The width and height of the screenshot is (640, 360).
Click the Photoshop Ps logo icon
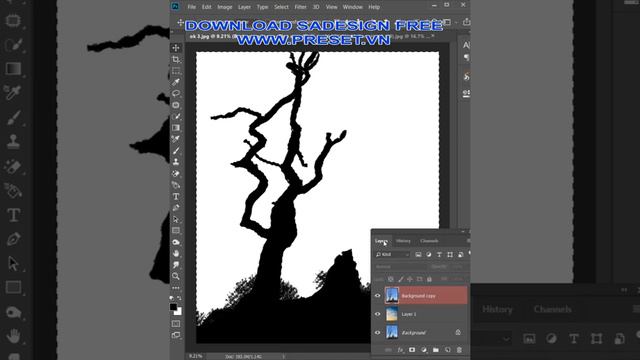[x=176, y=7]
